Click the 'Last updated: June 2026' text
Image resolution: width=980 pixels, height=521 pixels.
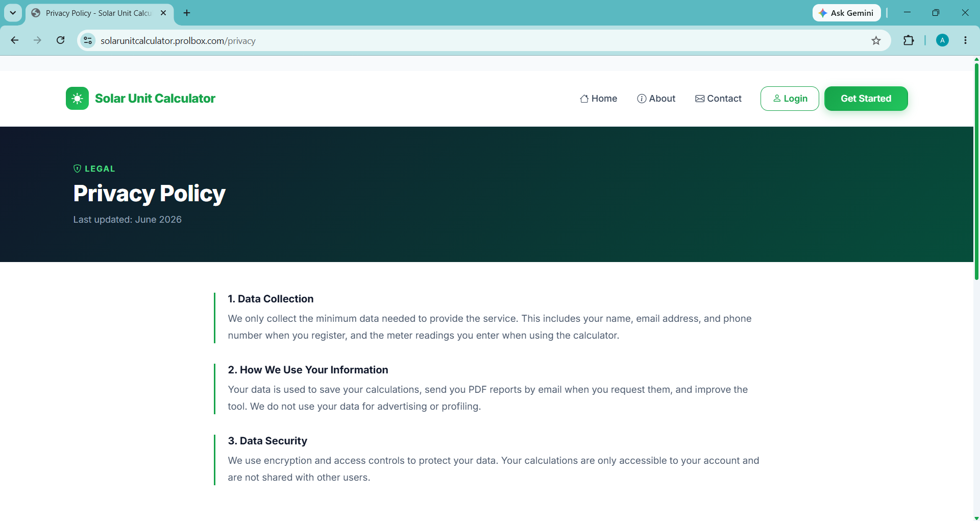(x=128, y=220)
